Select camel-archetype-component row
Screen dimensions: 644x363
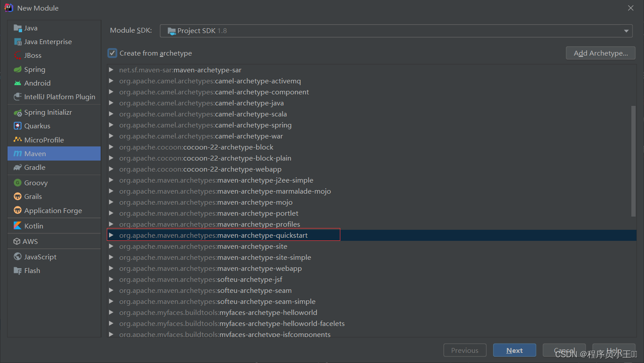[372, 92]
